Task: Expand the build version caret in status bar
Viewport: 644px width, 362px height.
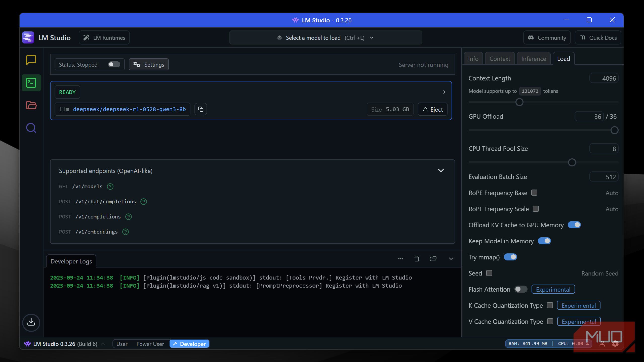Action: [103, 344]
